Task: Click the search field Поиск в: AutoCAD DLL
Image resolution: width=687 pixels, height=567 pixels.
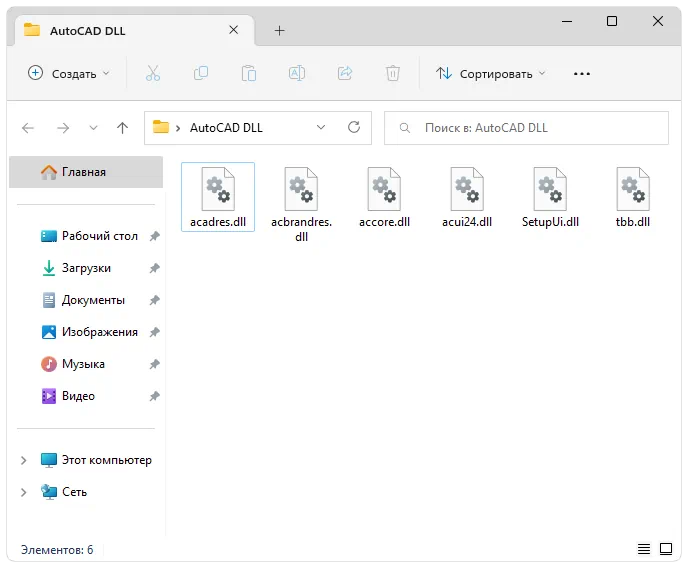Action: (526, 128)
